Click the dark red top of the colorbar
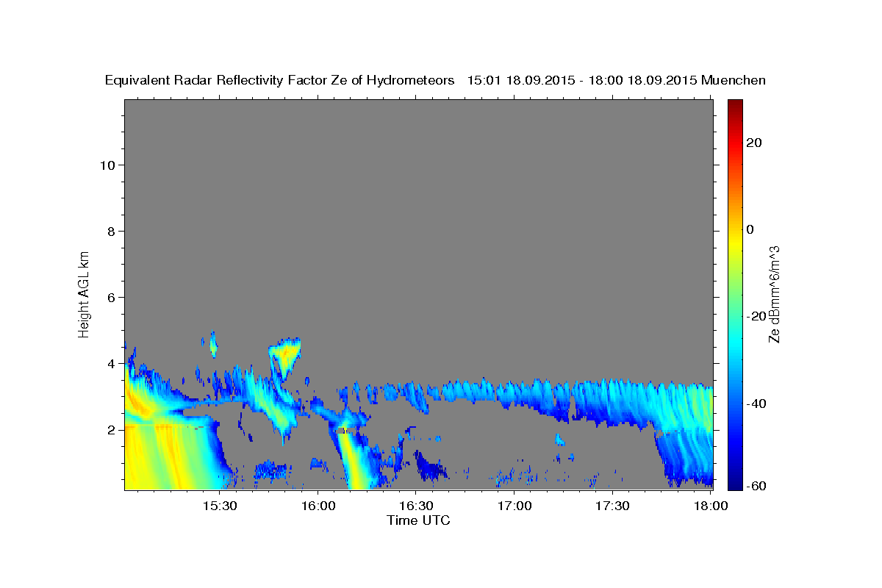Viewport: 882px width, 588px height. [x=735, y=105]
